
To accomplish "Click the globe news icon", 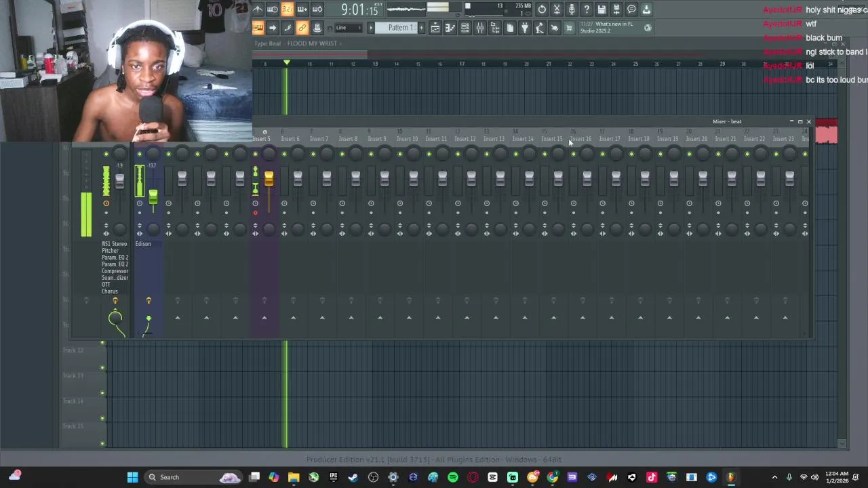I will [648, 28].
